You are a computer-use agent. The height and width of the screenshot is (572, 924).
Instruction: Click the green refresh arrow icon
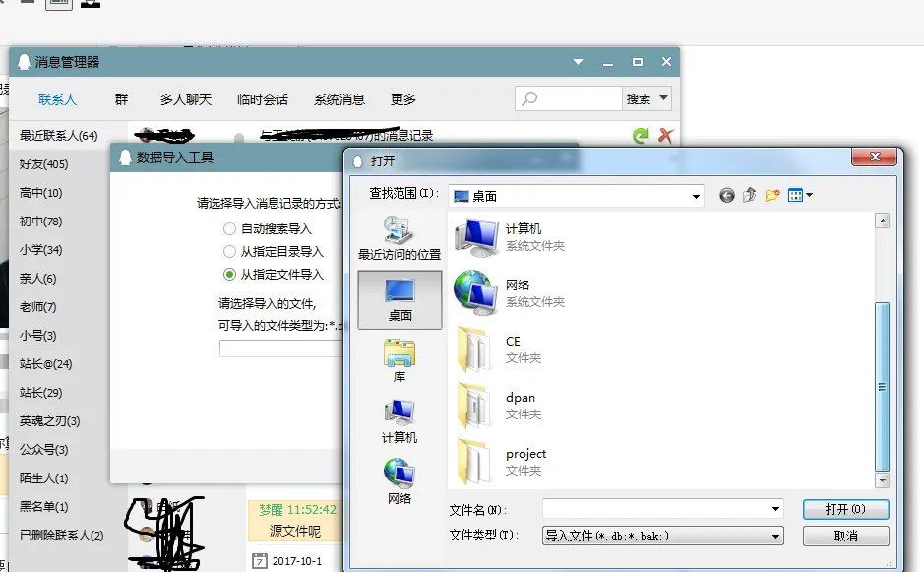click(x=642, y=136)
